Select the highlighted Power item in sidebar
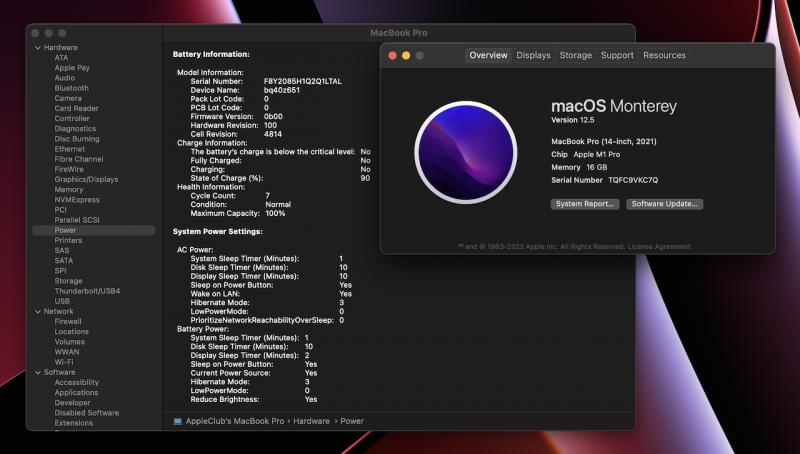Image resolution: width=800 pixels, height=454 pixels. [x=94, y=230]
